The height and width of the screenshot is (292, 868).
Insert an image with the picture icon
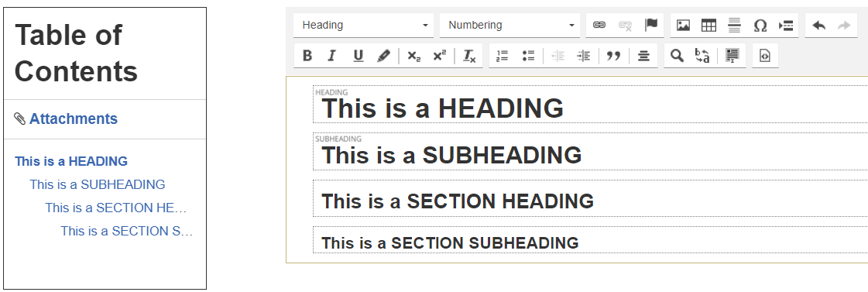[683, 25]
